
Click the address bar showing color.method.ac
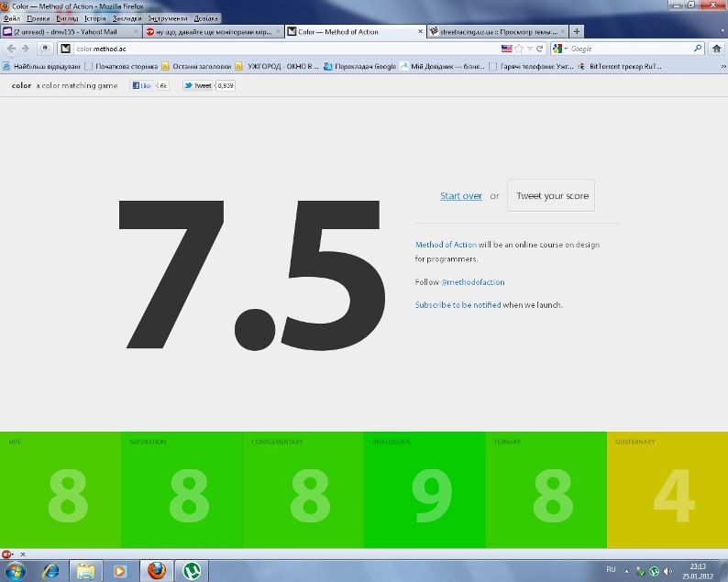(275, 49)
